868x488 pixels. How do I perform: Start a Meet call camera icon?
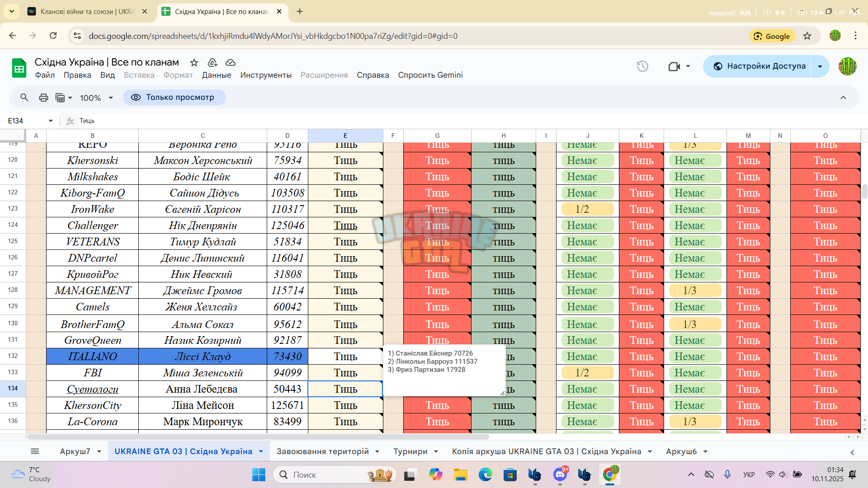click(x=674, y=66)
